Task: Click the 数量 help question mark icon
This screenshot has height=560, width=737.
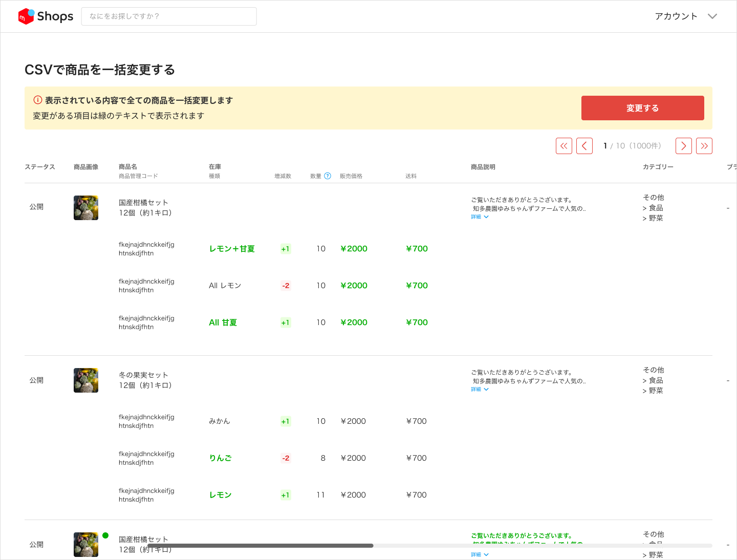Action: pos(328,176)
